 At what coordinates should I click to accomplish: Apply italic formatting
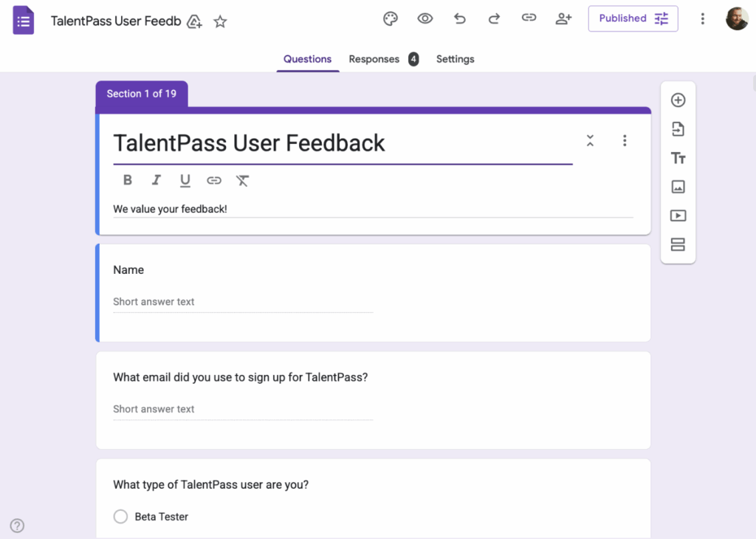157,180
